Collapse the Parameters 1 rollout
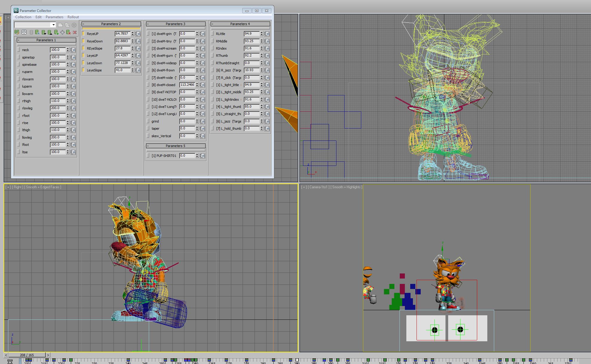591x364 pixels. pos(46,40)
